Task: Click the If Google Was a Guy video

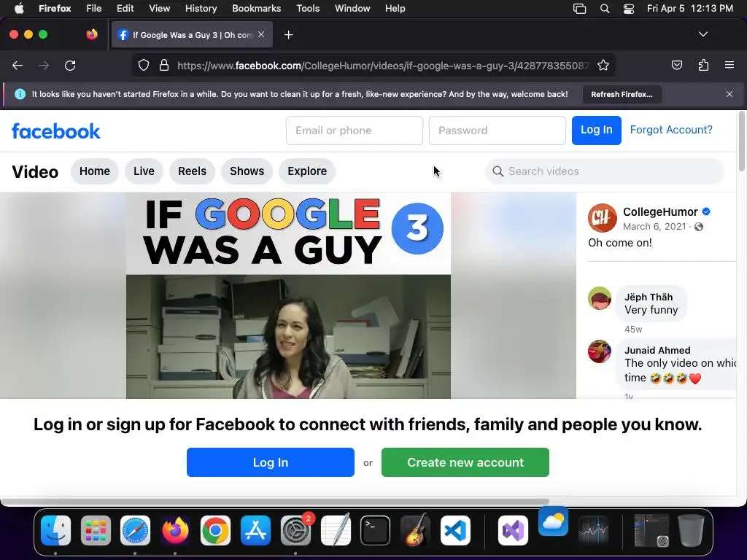Action: click(x=288, y=295)
